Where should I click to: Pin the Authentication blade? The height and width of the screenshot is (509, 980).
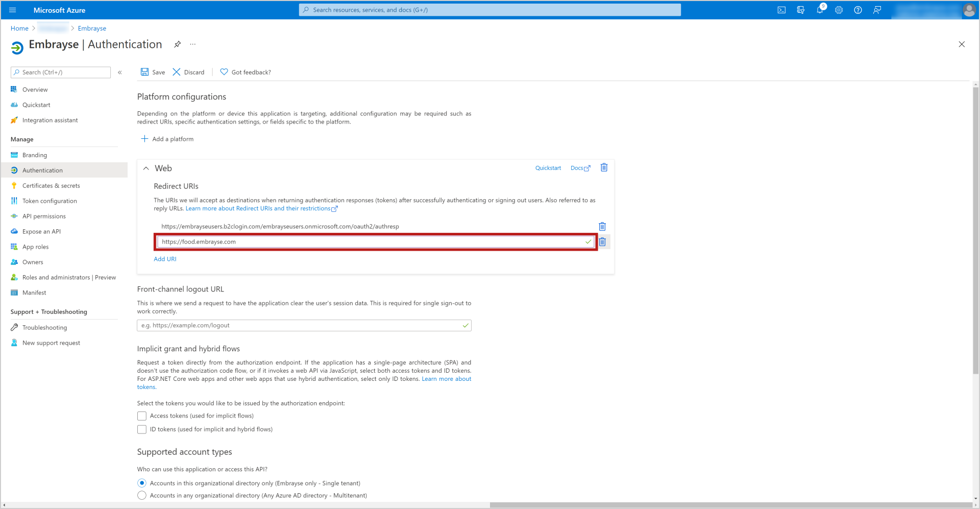click(x=177, y=44)
